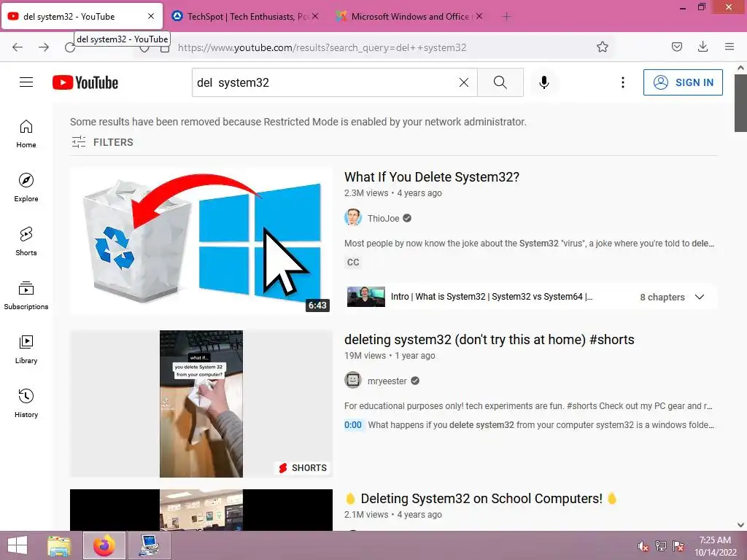Screen dimensions: 747x560
Task: Save page to Pocket
Action: 677,47
